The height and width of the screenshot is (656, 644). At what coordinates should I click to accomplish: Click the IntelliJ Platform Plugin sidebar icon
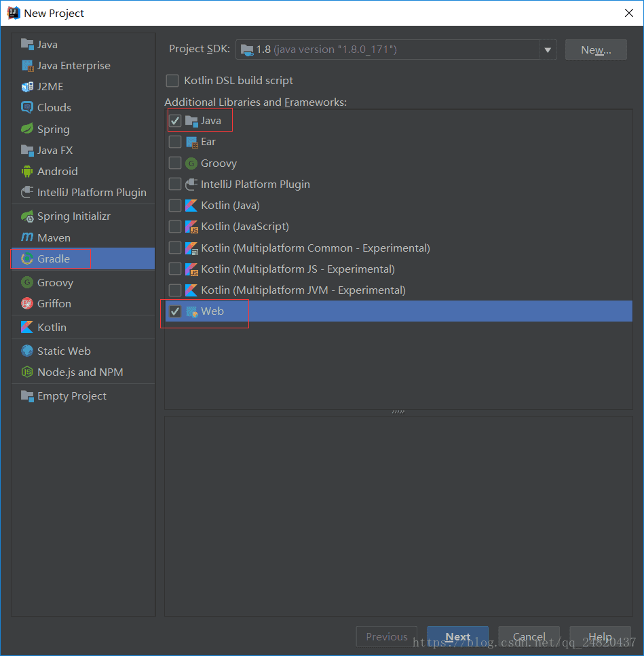[x=27, y=192]
